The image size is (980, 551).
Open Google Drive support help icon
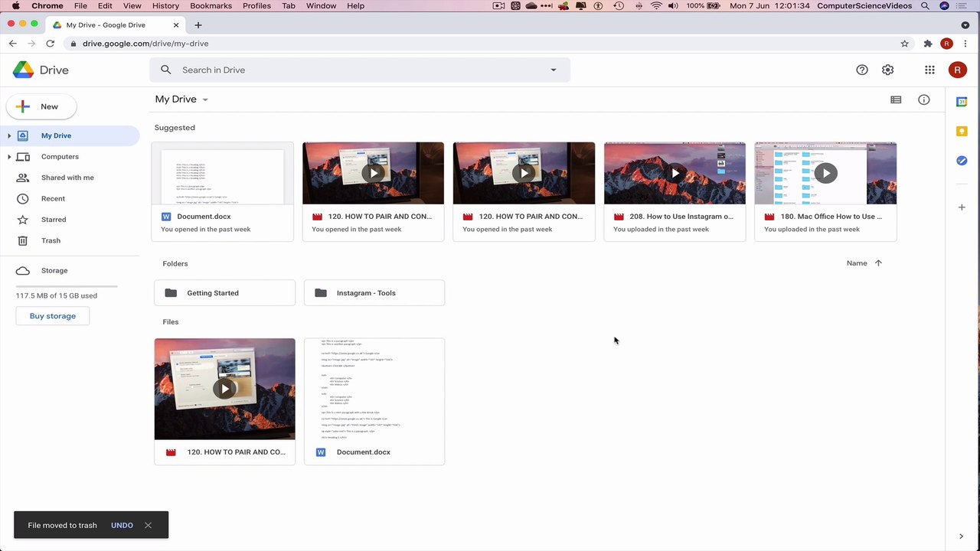pos(862,70)
